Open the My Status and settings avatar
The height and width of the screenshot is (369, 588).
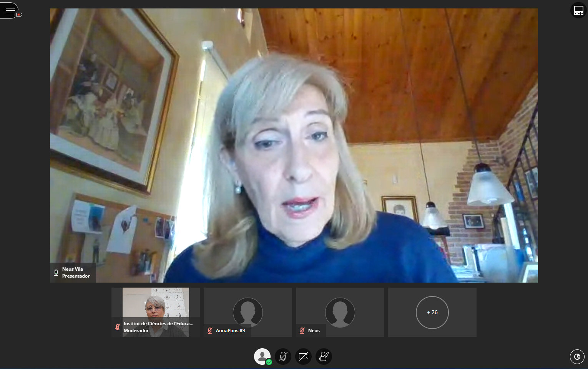(x=262, y=356)
